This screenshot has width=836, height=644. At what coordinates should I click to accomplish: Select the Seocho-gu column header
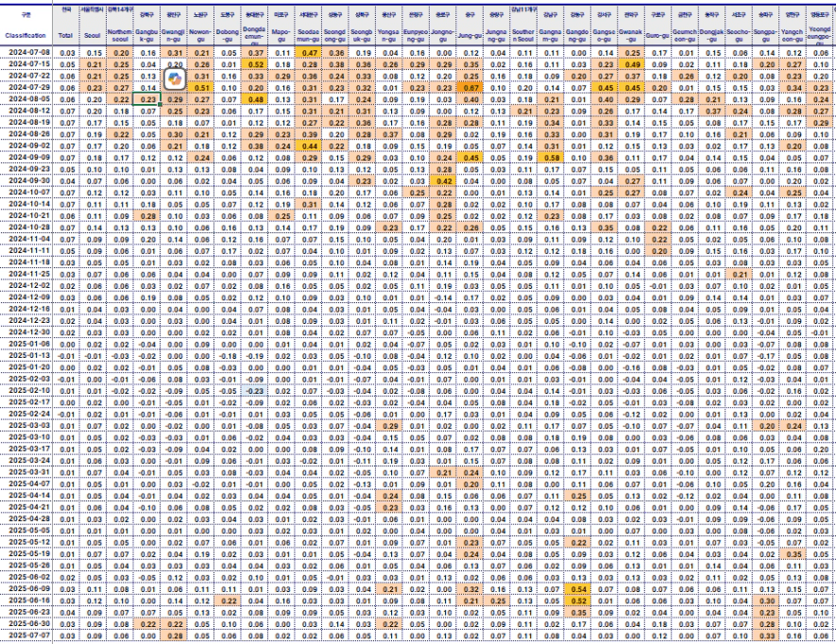point(740,36)
